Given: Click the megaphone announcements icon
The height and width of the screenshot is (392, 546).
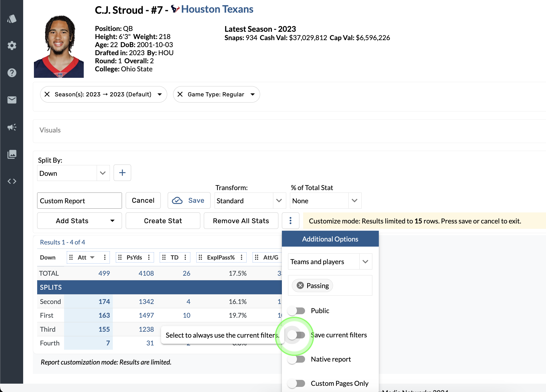Looking at the screenshot, I should [x=12, y=127].
